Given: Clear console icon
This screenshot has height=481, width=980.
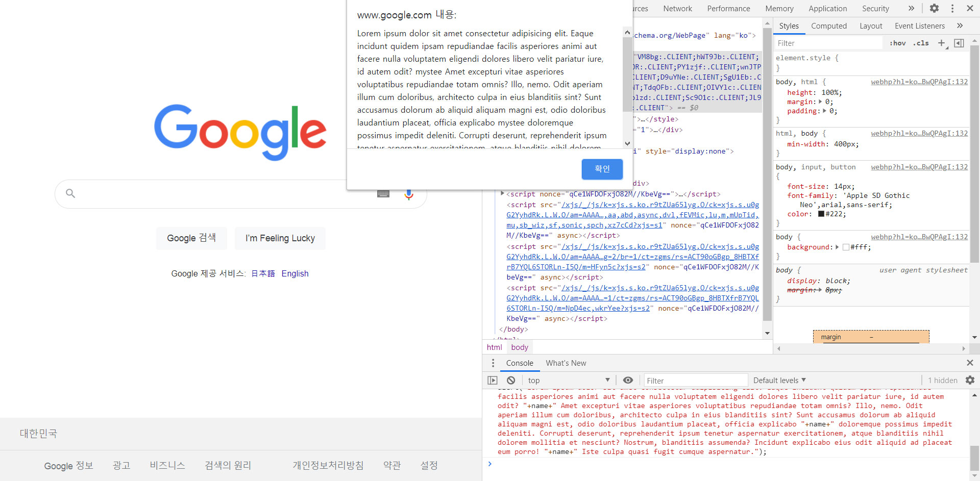Looking at the screenshot, I should [x=511, y=380].
